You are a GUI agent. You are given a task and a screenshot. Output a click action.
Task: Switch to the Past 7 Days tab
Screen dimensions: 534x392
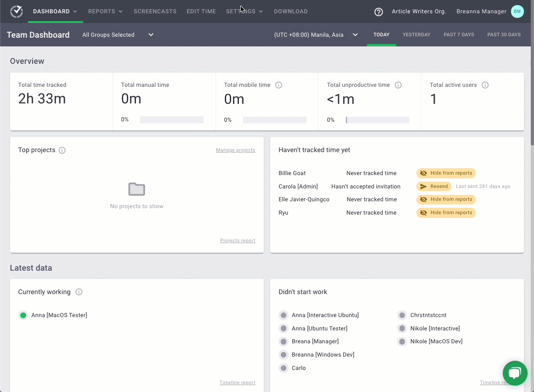pyautogui.click(x=459, y=35)
